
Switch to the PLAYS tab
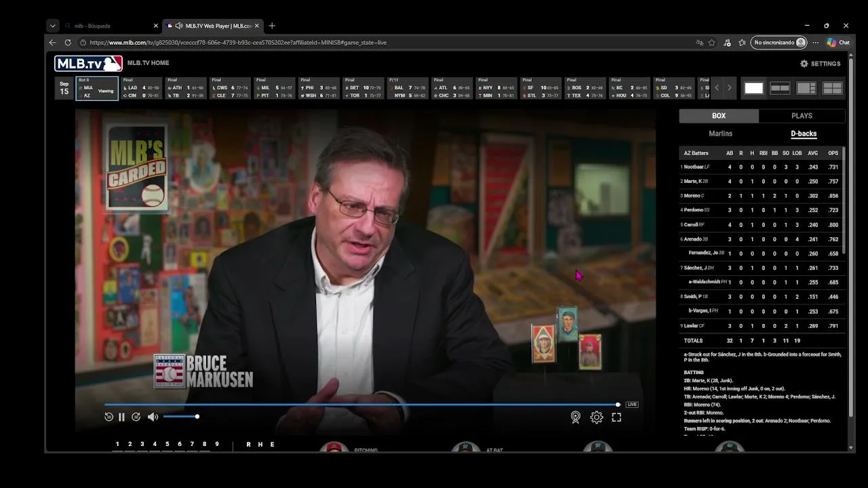[x=802, y=116]
